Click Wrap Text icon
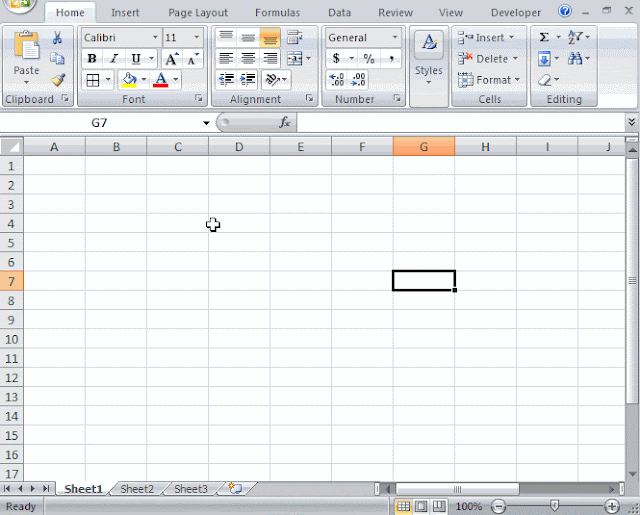 coord(294,38)
